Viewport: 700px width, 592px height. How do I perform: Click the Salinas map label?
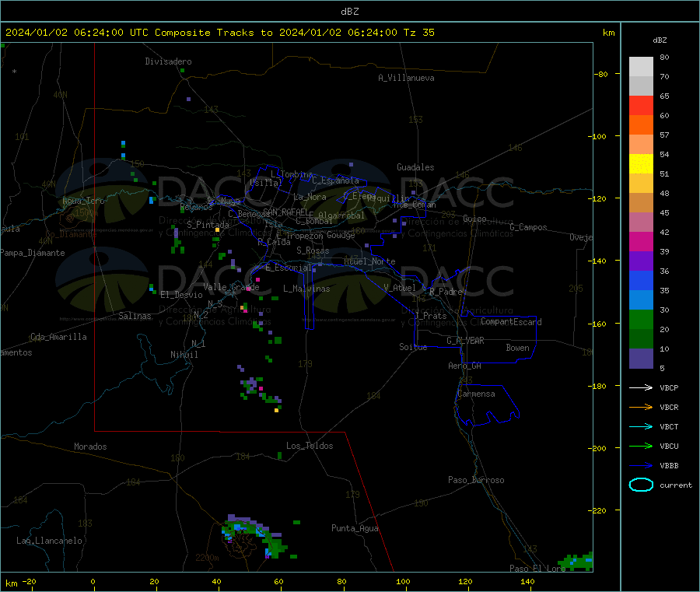point(135,316)
